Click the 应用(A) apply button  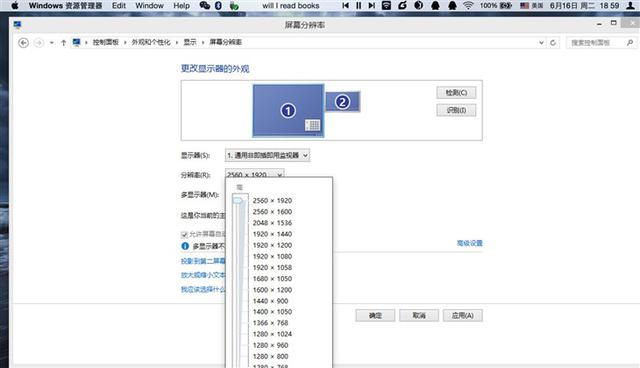tap(462, 315)
